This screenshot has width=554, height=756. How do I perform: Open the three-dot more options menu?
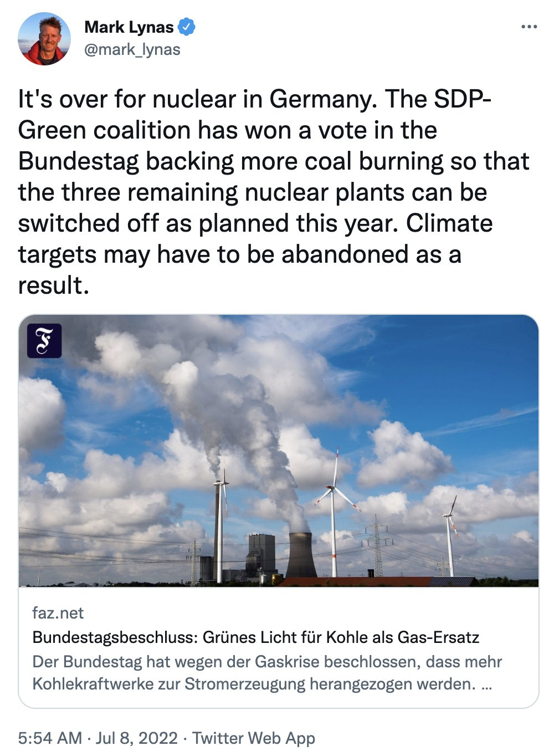(529, 27)
